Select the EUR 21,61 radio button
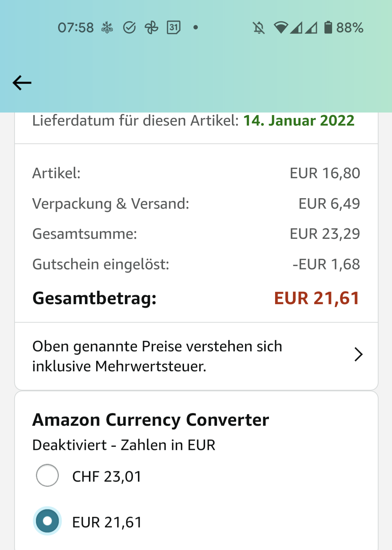This screenshot has width=392, height=550. coord(48,521)
